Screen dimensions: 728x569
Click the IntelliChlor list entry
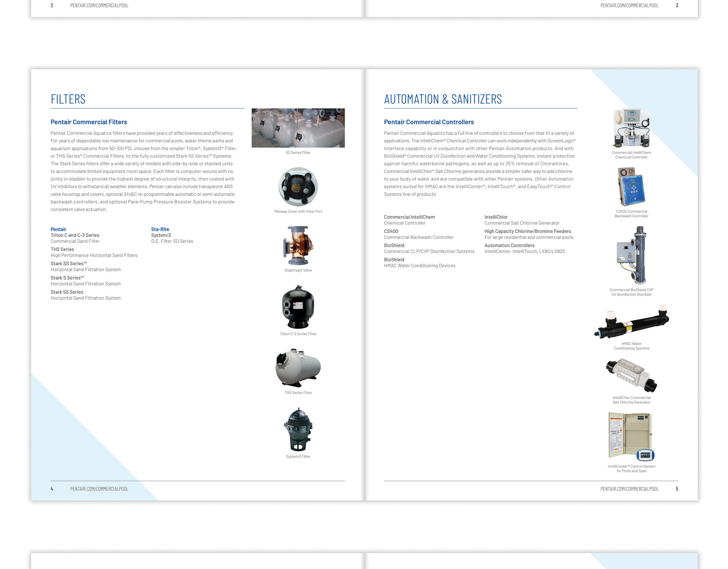tap(522, 220)
